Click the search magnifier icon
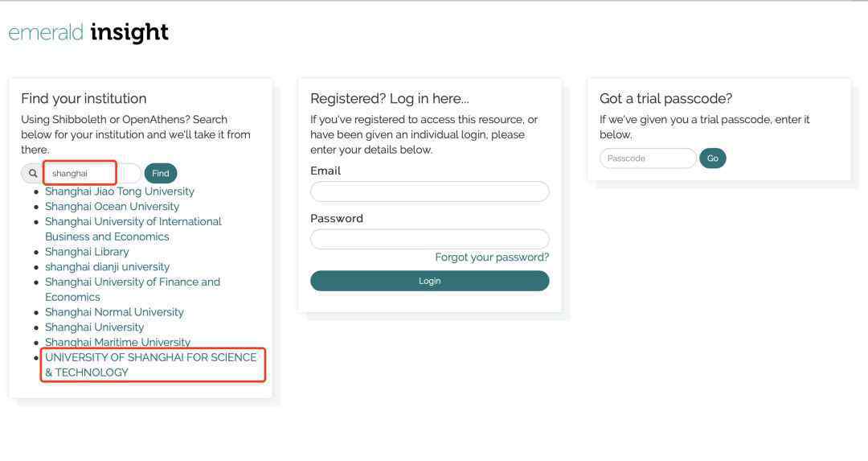This screenshot has width=868, height=461. click(x=33, y=174)
